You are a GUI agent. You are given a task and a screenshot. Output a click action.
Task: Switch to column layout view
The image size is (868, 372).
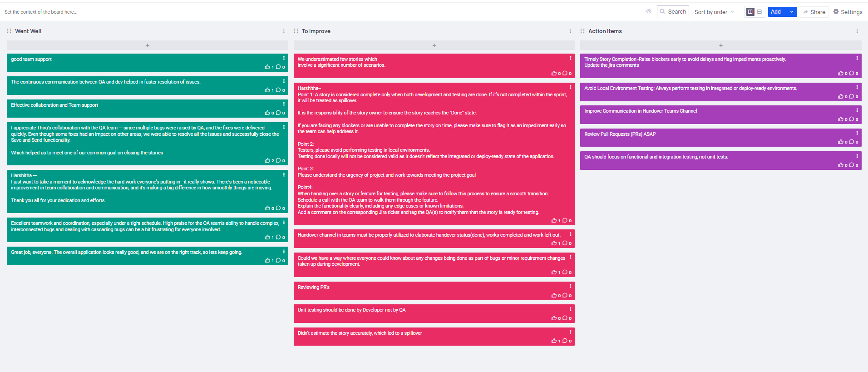click(750, 12)
